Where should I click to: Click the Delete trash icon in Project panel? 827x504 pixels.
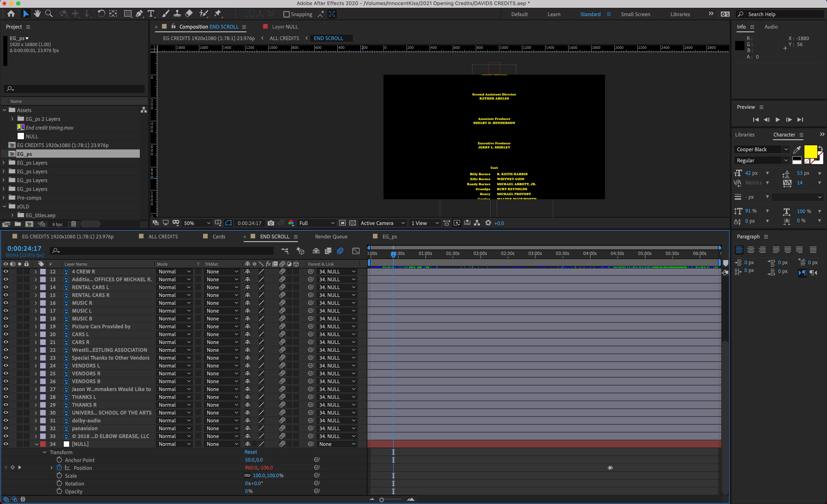(x=74, y=224)
